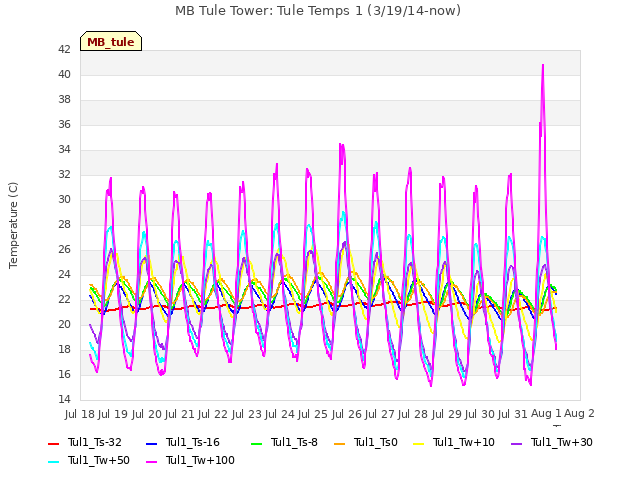Click the Jul 18 x-axis date label
Viewport: 640px width, 480px height.
tap(80, 414)
